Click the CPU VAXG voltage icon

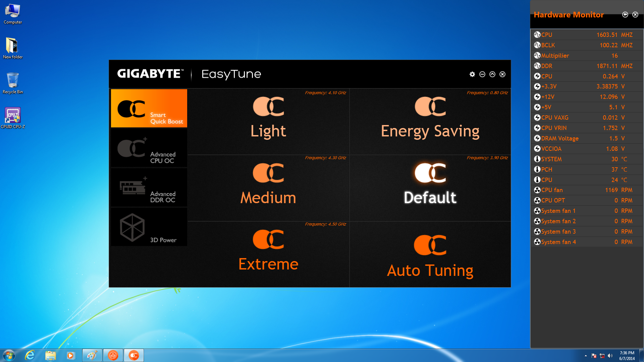click(537, 118)
